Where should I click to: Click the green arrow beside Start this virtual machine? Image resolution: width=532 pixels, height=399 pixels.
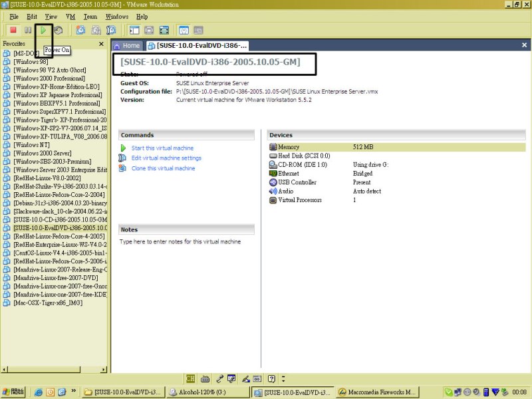click(123, 148)
